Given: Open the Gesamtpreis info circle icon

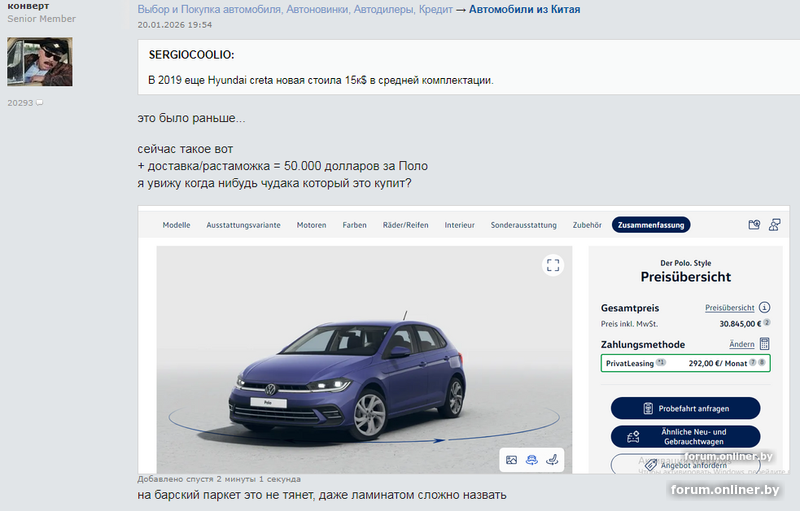Looking at the screenshot, I should coord(764,308).
